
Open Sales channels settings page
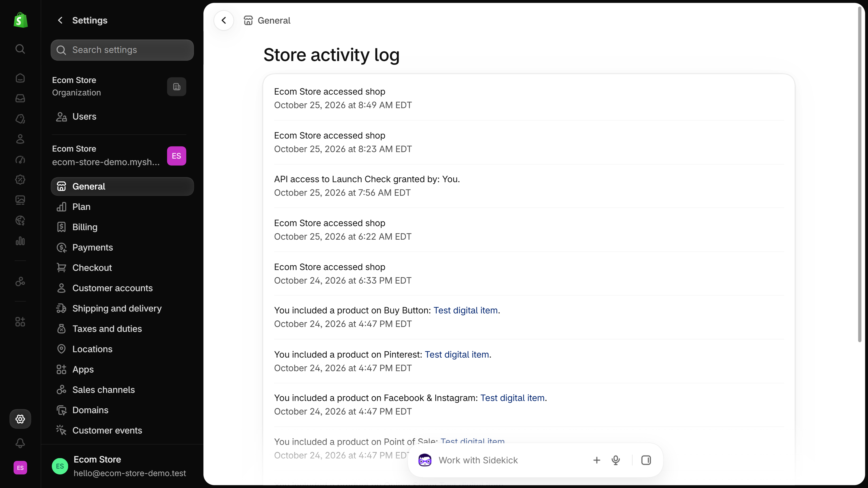(122, 390)
